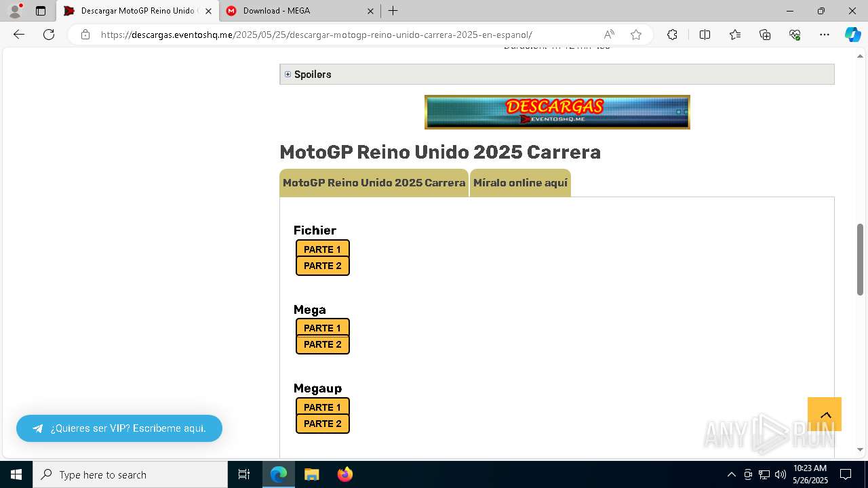This screenshot has height=488, width=868.
Task: Open clock showing 10:23 AM
Action: tap(810, 474)
